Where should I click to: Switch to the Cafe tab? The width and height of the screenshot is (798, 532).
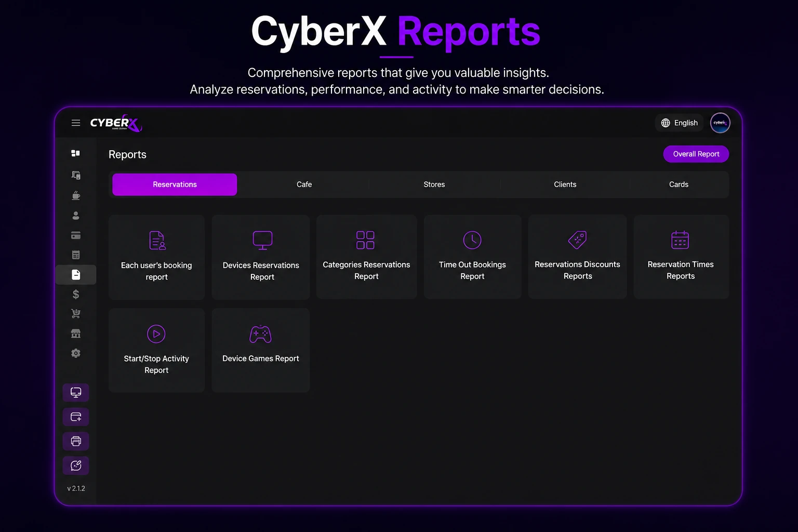point(304,184)
